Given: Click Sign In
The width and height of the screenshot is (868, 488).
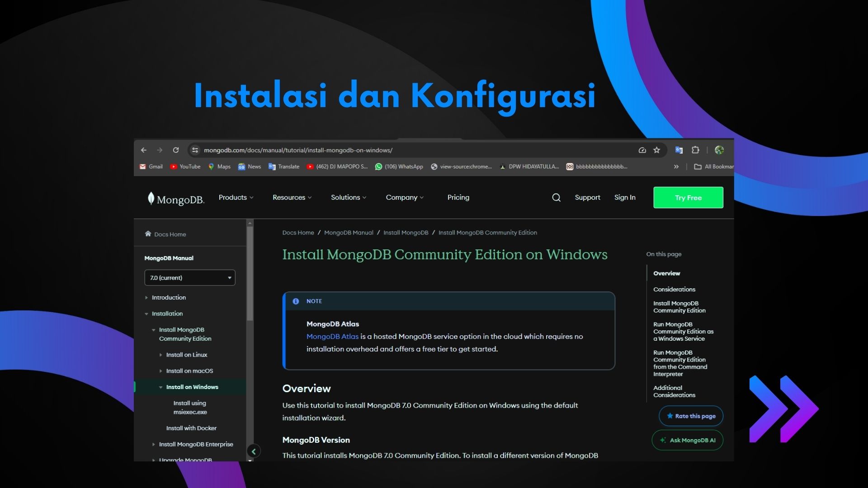Looking at the screenshot, I should pyautogui.click(x=625, y=197).
